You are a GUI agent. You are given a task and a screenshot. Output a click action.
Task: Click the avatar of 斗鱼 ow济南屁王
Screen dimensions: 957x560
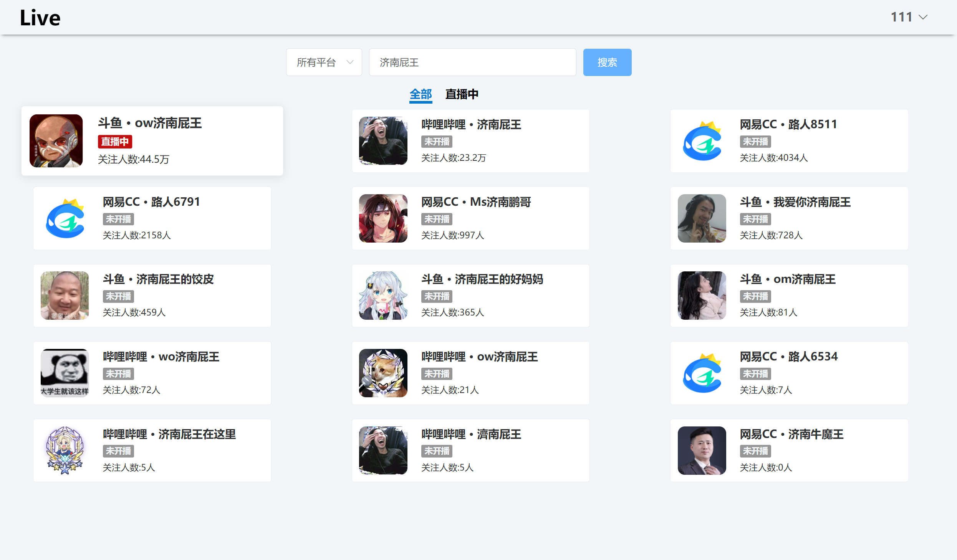(x=56, y=141)
